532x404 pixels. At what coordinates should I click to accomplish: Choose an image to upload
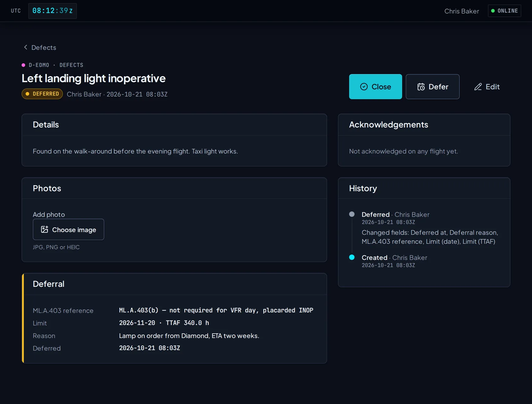click(68, 229)
